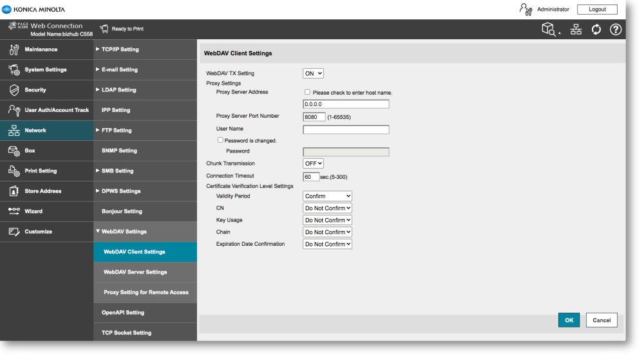
Task: Open the Key Usage dropdown
Action: coord(327,220)
